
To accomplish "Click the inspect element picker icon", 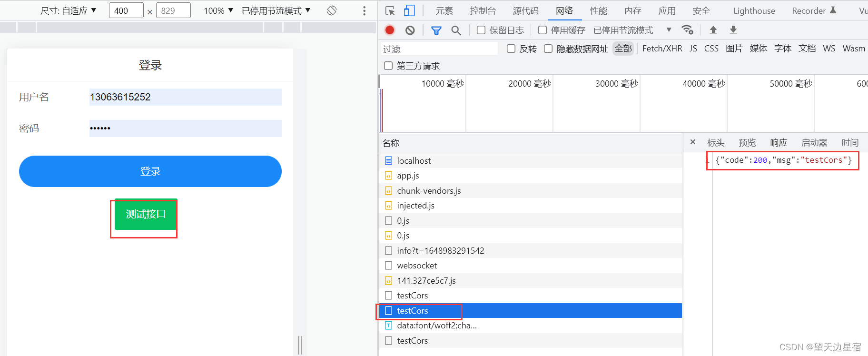I will tap(390, 10).
